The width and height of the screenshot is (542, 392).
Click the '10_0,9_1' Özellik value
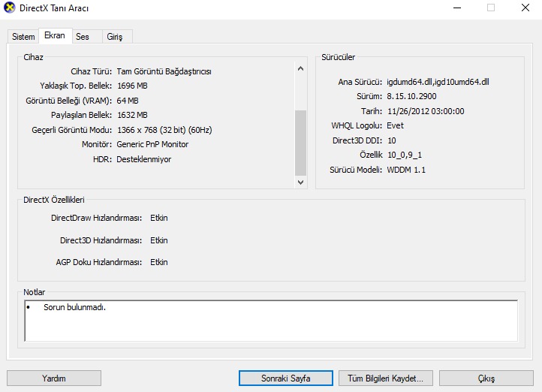(405, 155)
